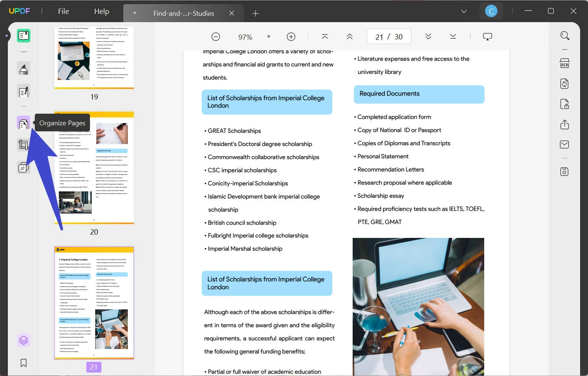588x376 pixels.
Task: Open the Reader mode icon
Action: coord(24,36)
